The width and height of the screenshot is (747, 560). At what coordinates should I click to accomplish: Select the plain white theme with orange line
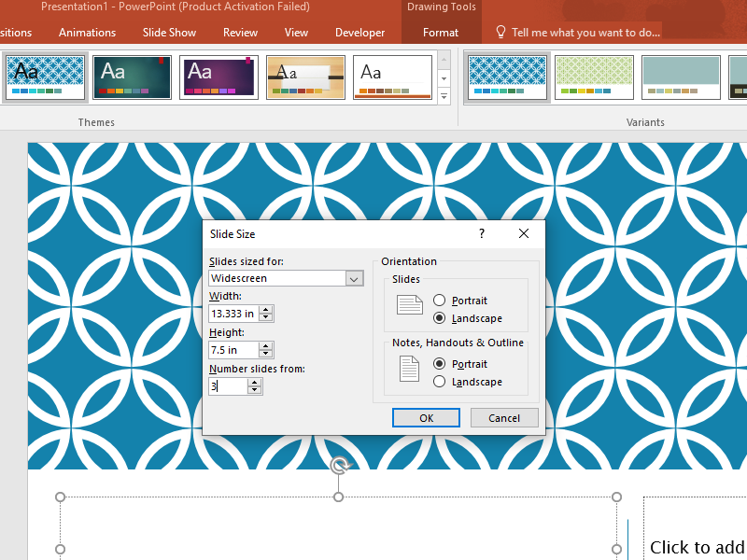point(392,77)
